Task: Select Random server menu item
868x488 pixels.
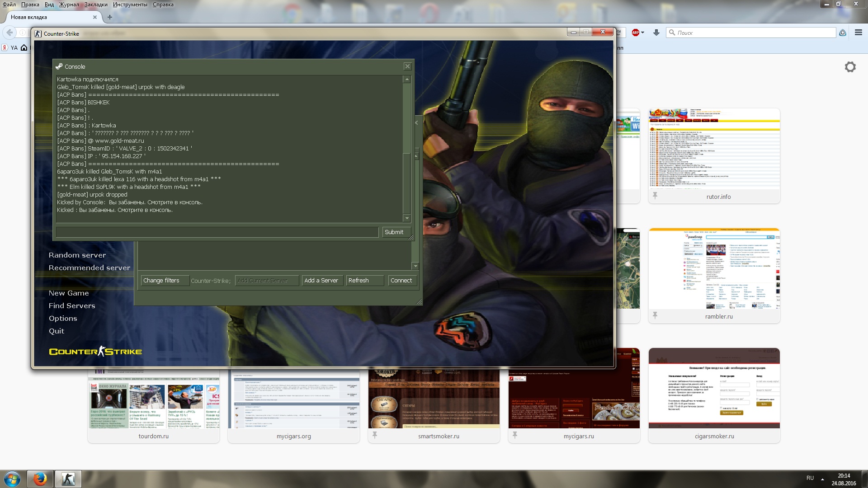Action: (77, 255)
